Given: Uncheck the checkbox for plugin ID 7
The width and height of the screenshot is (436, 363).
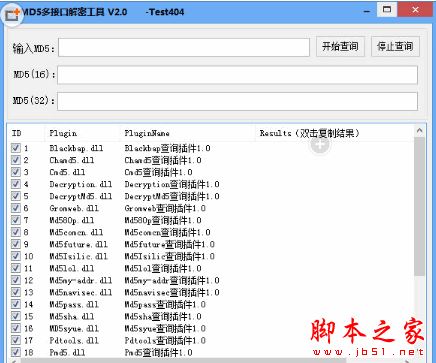Looking at the screenshot, I should click(x=16, y=220).
